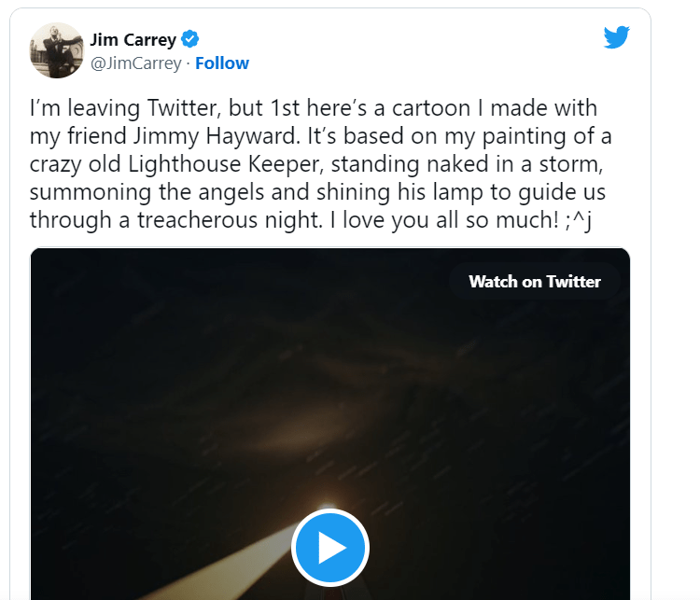This screenshot has height=600, width=700.
Task: Click Jim Carrey's profile avatar photo
Action: coord(55,50)
